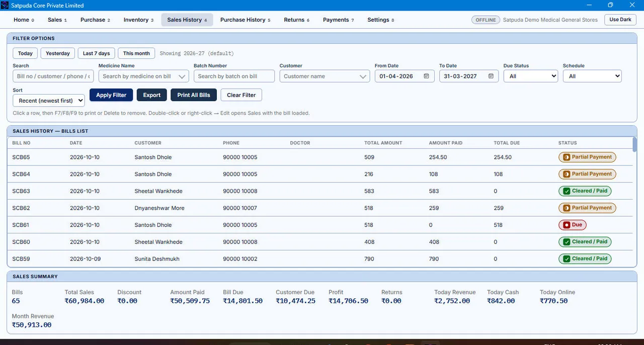The width and height of the screenshot is (644, 345).
Task: Click customer Dnyaneshwar More
Action: [x=159, y=208]
